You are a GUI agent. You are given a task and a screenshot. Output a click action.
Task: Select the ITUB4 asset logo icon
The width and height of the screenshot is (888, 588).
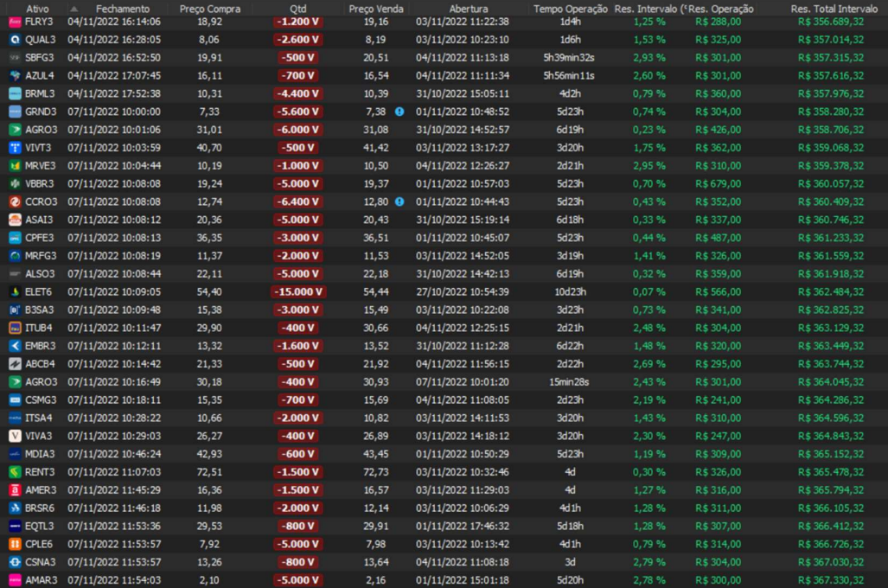point(15,328)
